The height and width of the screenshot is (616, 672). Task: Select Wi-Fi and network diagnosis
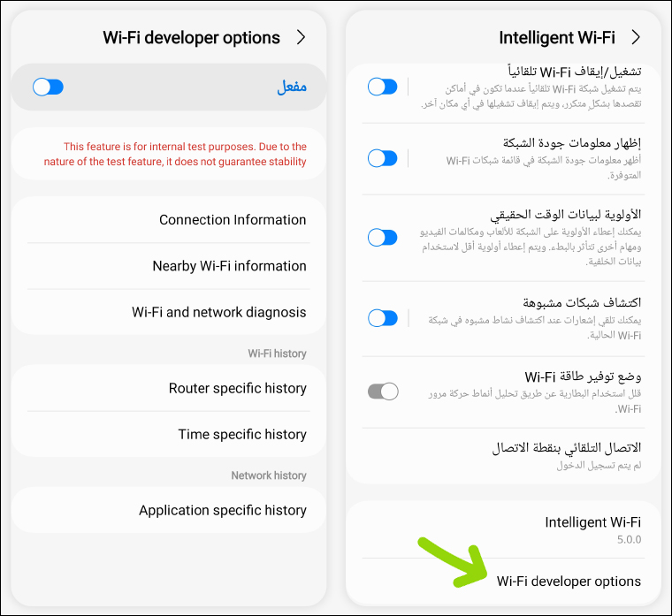(x=219, y=312)
